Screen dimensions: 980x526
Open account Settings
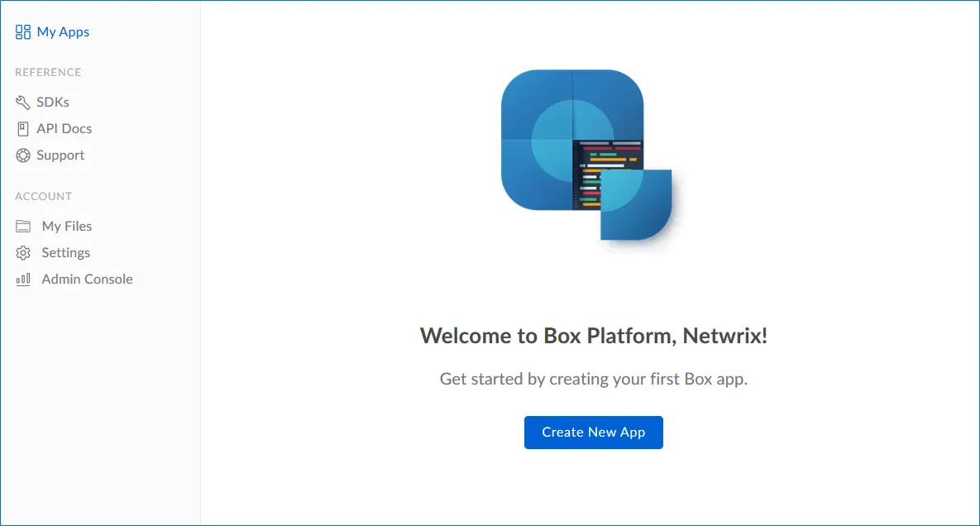(x=65, y=253)
